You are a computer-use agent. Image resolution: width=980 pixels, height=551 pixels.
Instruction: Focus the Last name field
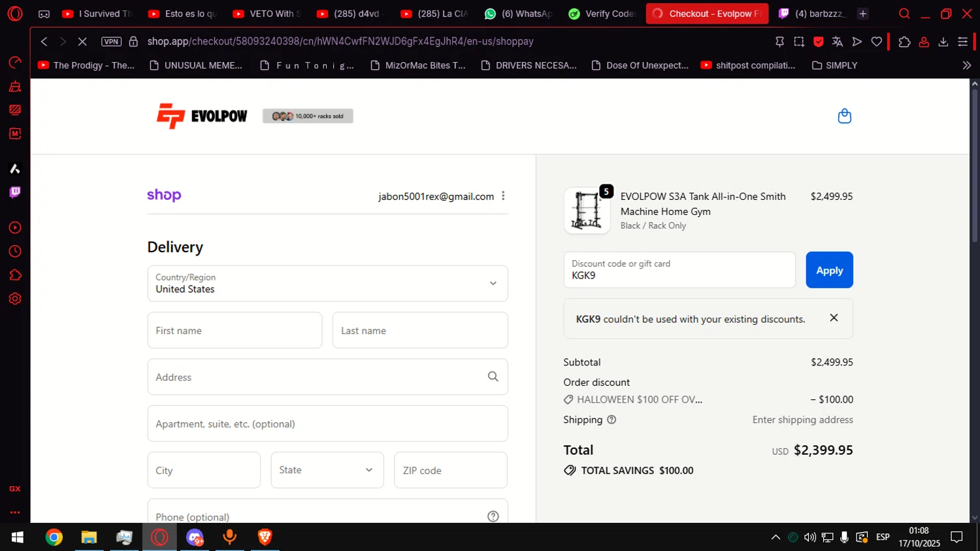click(420, 330)
